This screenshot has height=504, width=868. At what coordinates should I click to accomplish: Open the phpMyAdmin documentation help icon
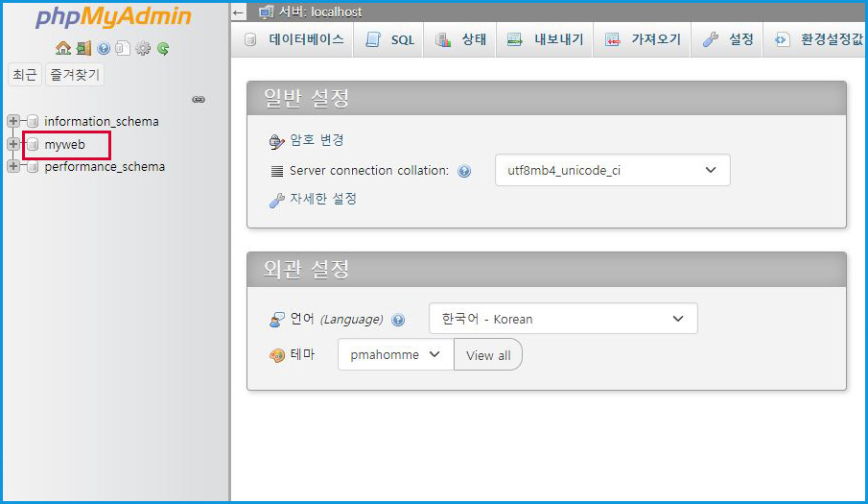pyautogui.click(x=104, y=48)
